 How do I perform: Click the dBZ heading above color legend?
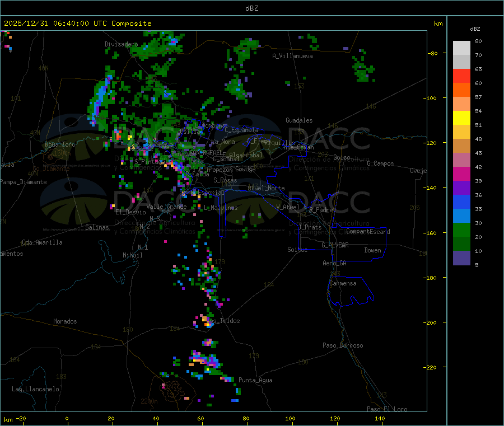tap(475, 29)
